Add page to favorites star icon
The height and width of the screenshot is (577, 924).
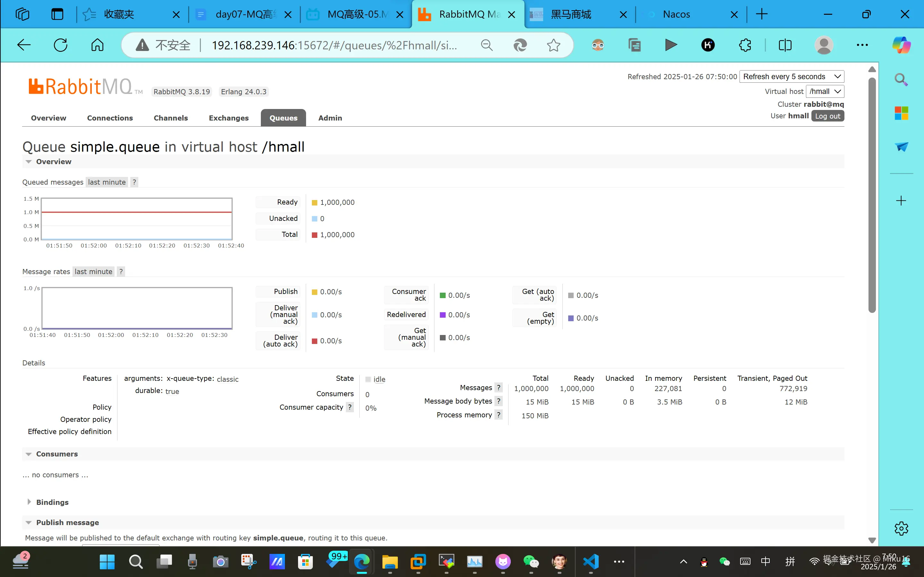pos(553,45)
